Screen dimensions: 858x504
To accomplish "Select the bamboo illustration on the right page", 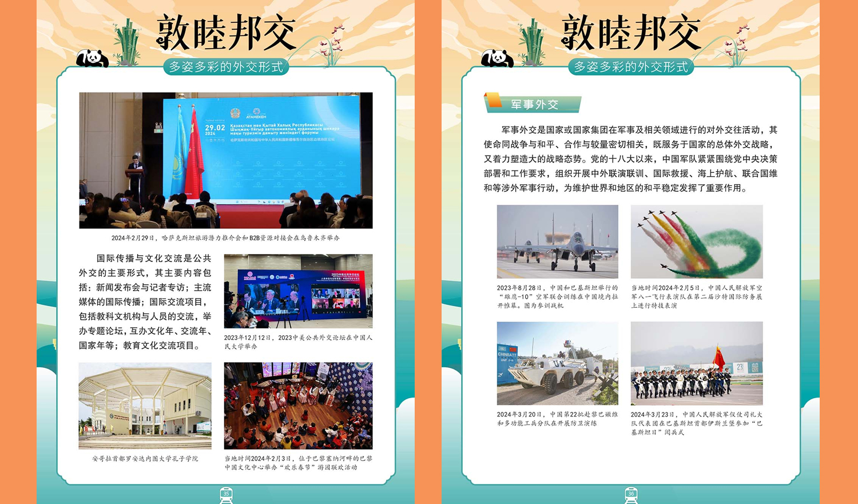I will tap(533, 42).
